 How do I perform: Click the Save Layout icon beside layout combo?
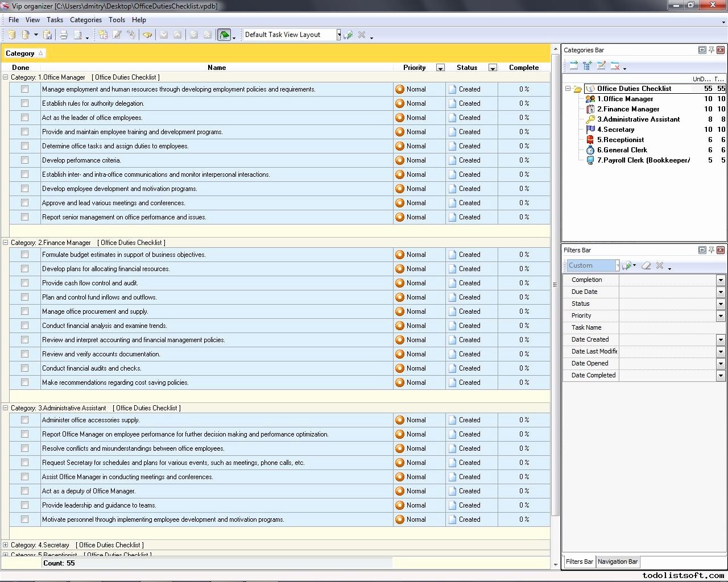(348, 35)
